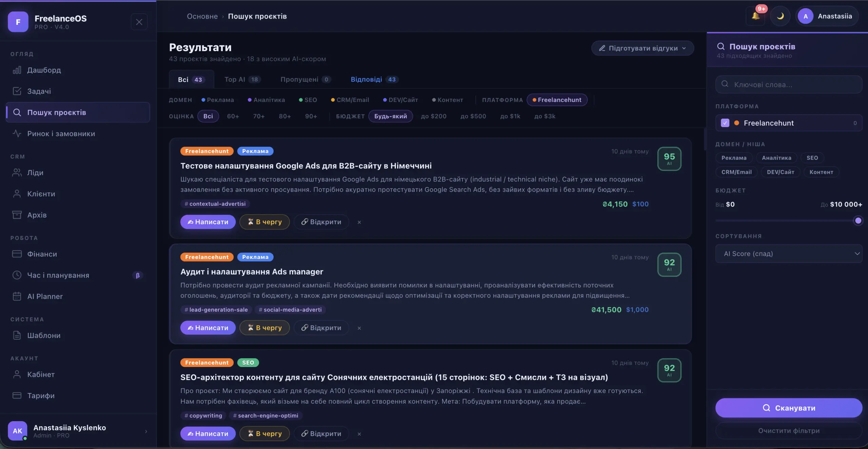Viewport: 868px width, 449px height.
Task: Click the Архів archive box icon
Action: coord(17,215)
